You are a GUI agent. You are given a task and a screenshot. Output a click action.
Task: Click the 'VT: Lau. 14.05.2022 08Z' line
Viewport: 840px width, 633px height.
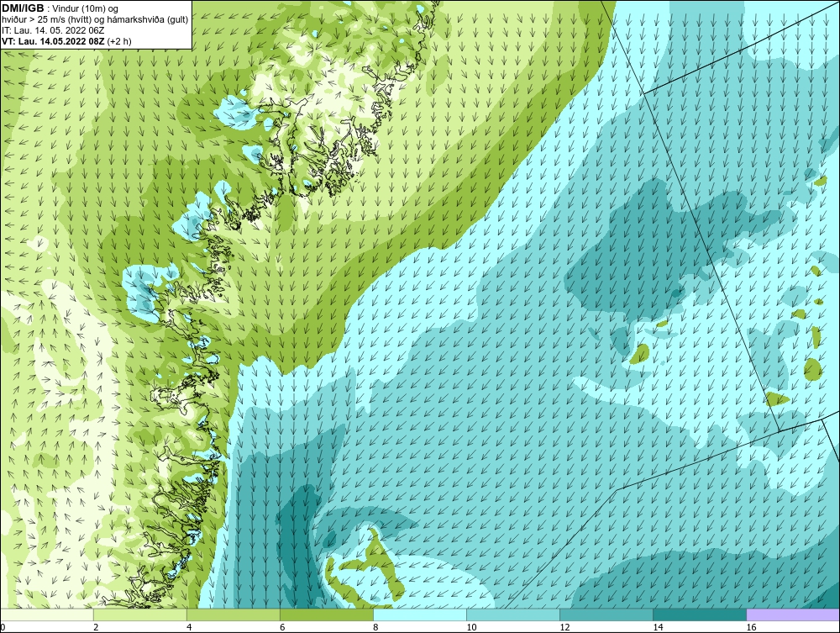54,41
